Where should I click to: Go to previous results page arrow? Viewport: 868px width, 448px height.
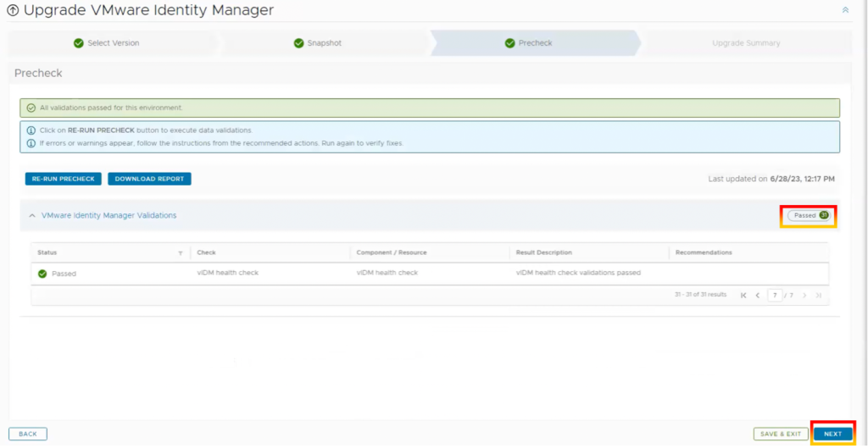[757, 296]
